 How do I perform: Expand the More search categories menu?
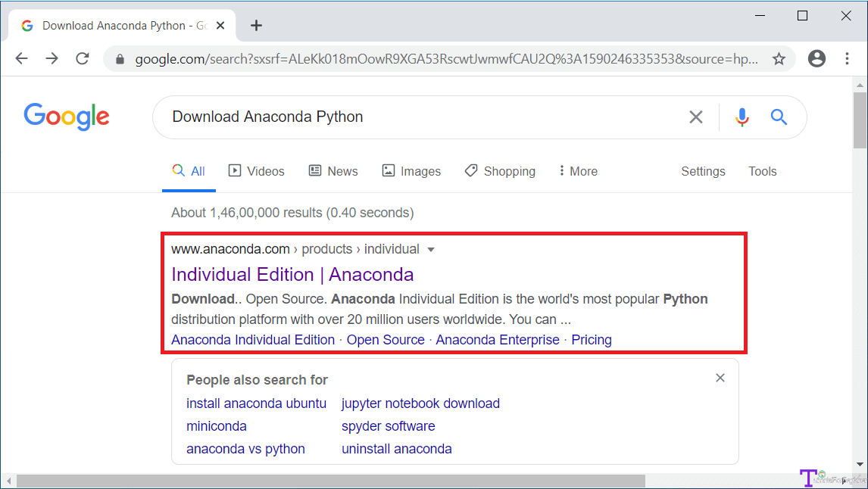[x=578, y=172]
